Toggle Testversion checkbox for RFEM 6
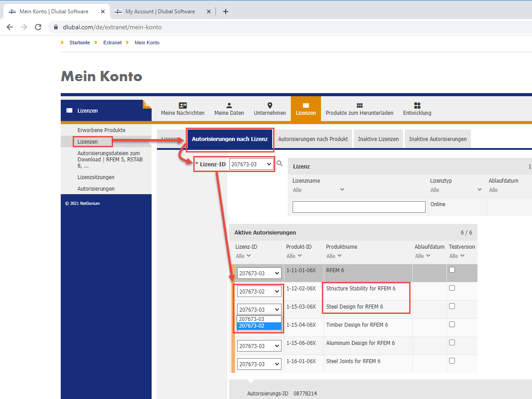This screenshot has width=532, height=399. point(452,270)
